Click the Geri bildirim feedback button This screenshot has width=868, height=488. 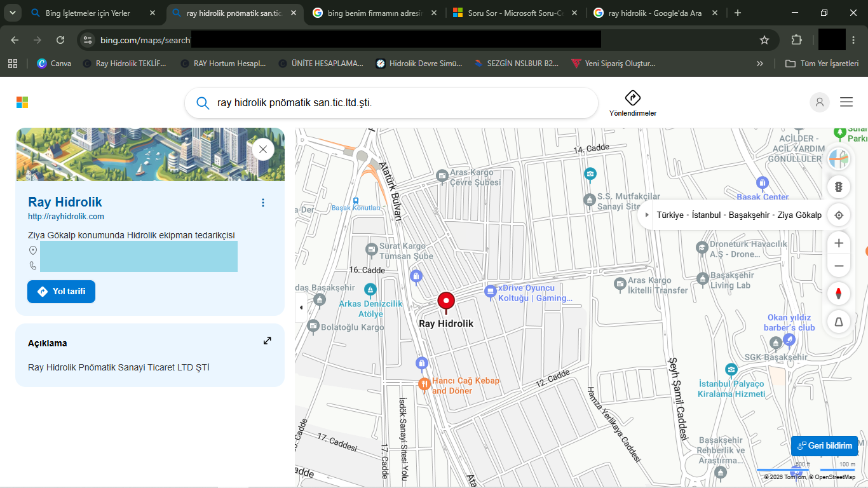824,445
